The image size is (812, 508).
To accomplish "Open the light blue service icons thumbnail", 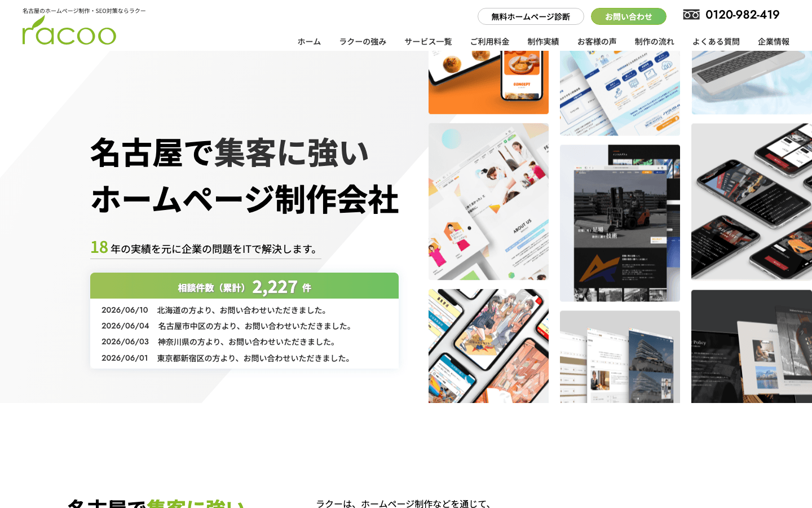I will pyautogui.click(x=620, y=93).
